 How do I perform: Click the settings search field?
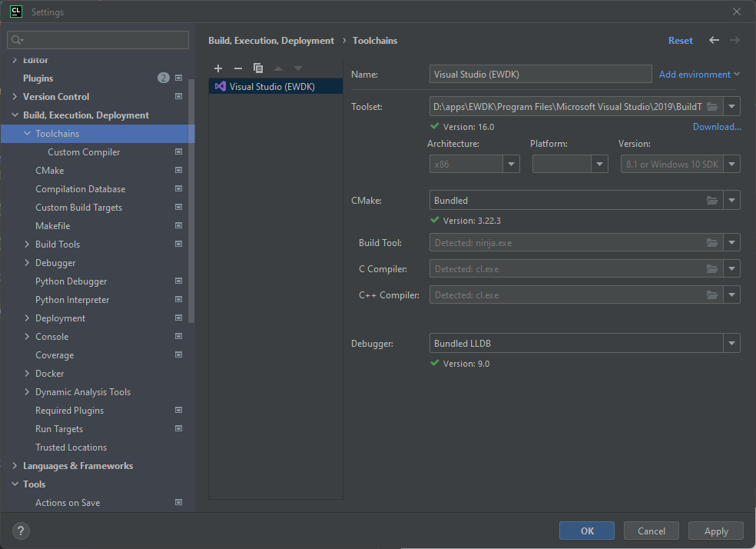click(98, 40)
